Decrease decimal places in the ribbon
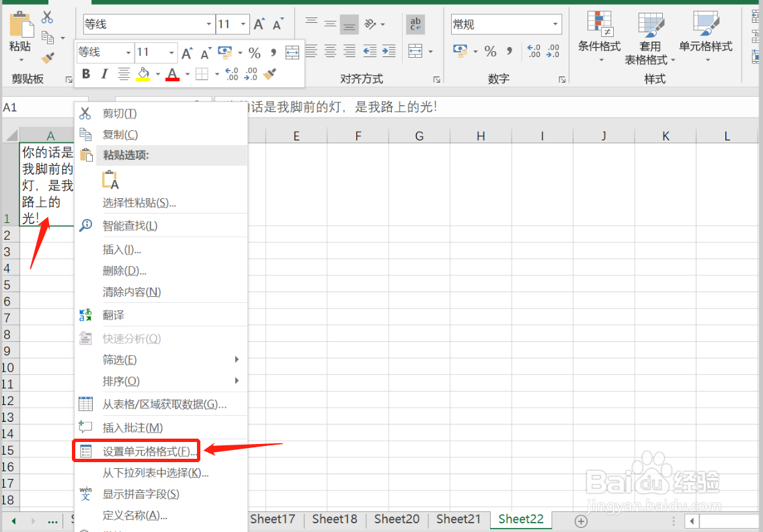763x532 pixels. tap(553, 50)
